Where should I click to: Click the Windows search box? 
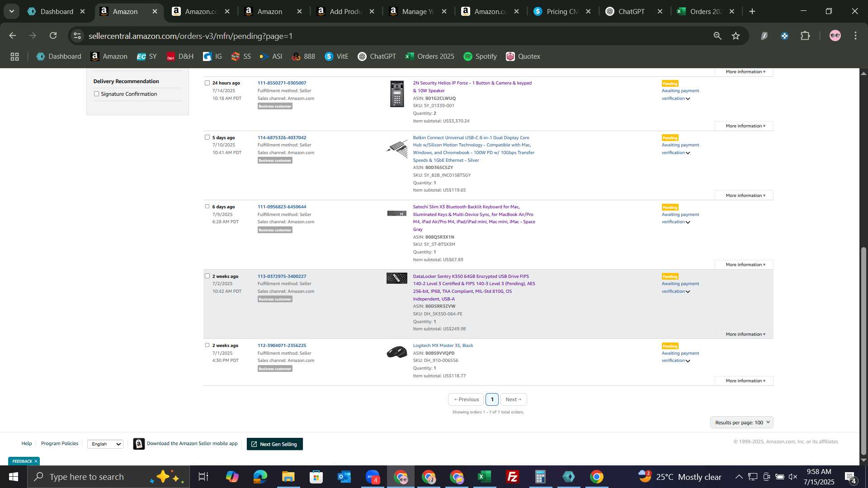coord(108,477)
